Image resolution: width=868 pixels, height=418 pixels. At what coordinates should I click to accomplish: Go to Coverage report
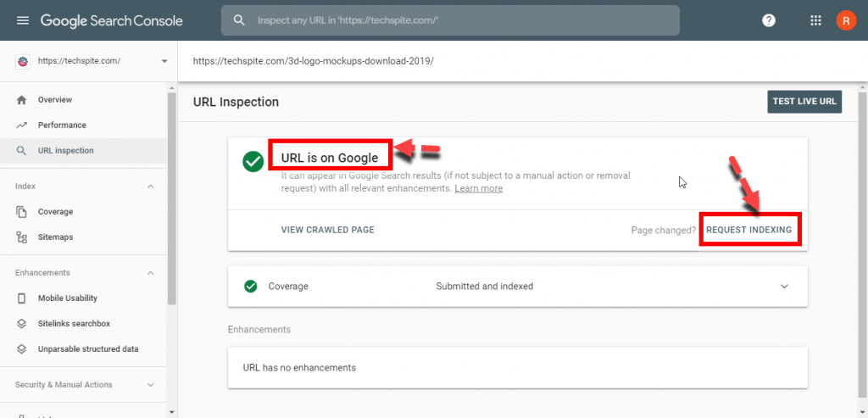(x=55, y=211)
